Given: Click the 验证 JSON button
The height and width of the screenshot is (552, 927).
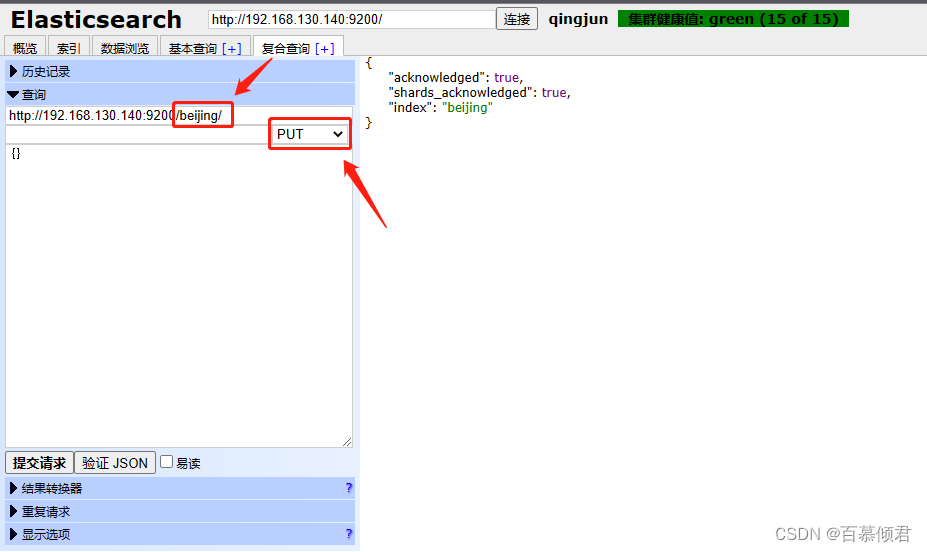Looking at the screenshot, I should (x=115, y=463).
